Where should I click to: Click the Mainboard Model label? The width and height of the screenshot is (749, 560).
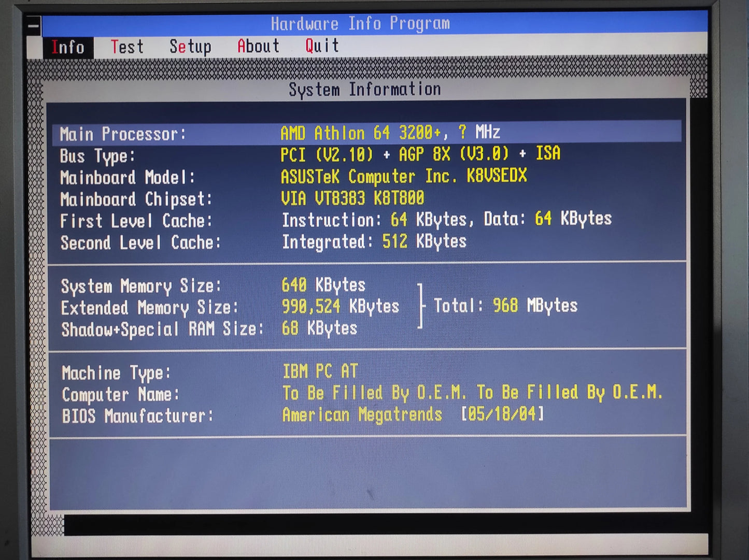pyautogui.click(x=128, y=178)
